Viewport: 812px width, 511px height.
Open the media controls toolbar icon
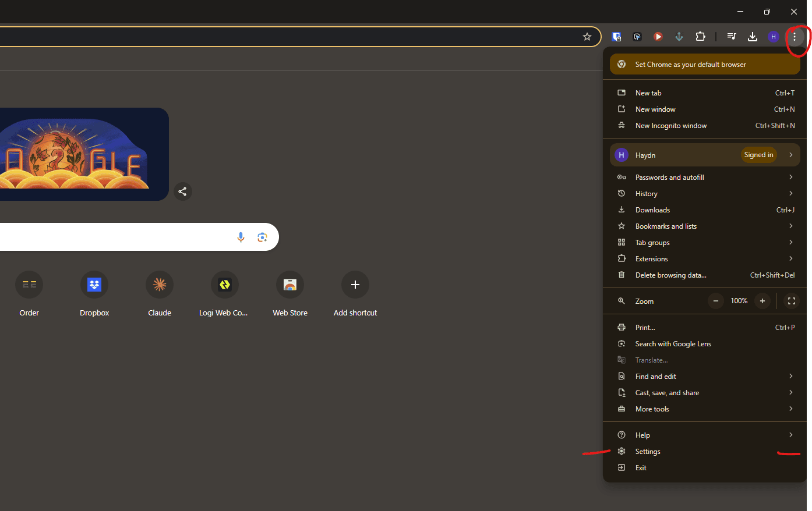731,36
